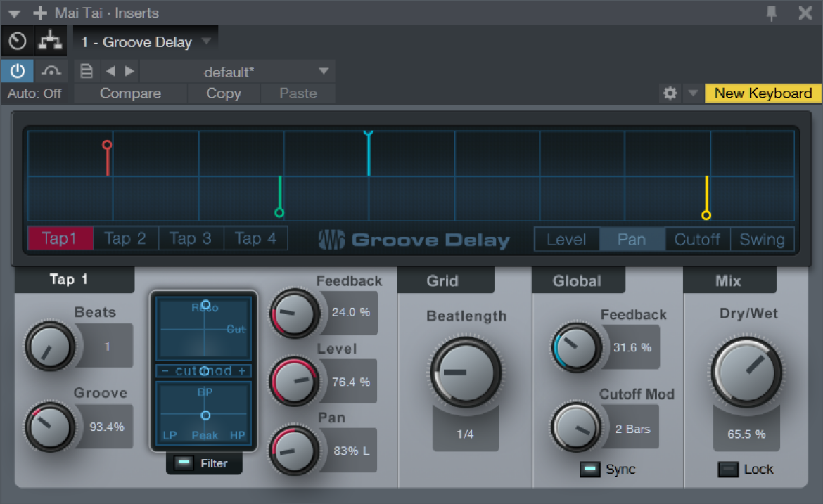Click the Copy button
Image resolution: width=823 pixels, height=504 pixels.
[224, 93]
